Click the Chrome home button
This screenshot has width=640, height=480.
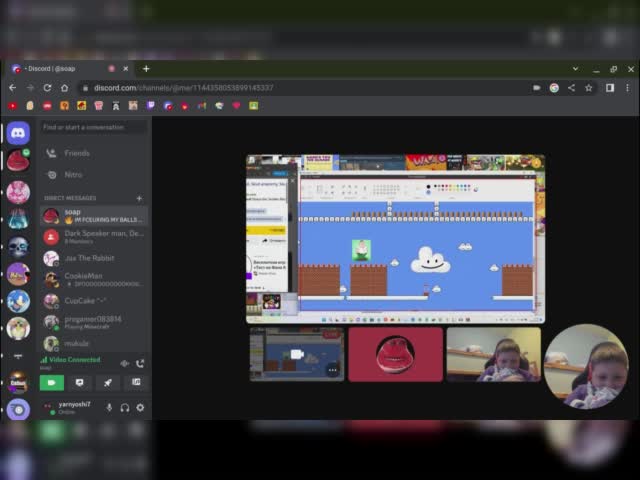click(64, 88)
